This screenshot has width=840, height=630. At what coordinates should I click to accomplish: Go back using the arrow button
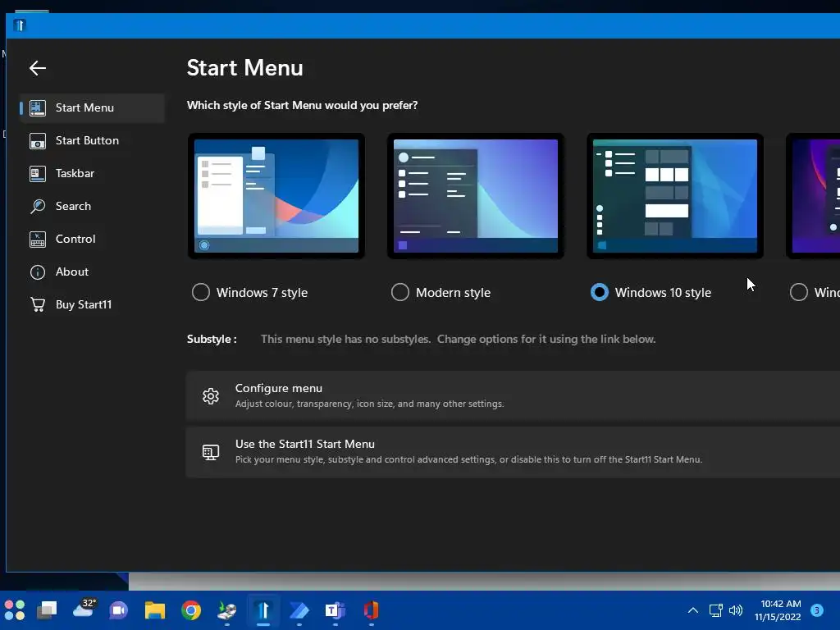click(38, 68)
